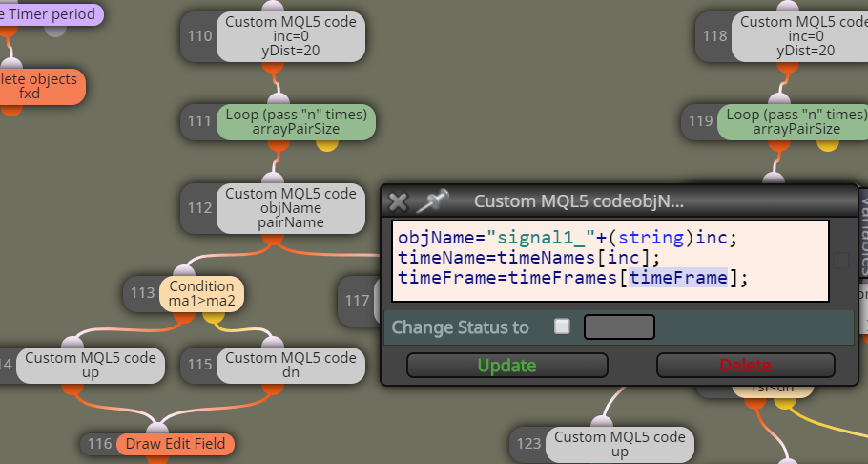Click the number label 117

[x=357, y=301]
